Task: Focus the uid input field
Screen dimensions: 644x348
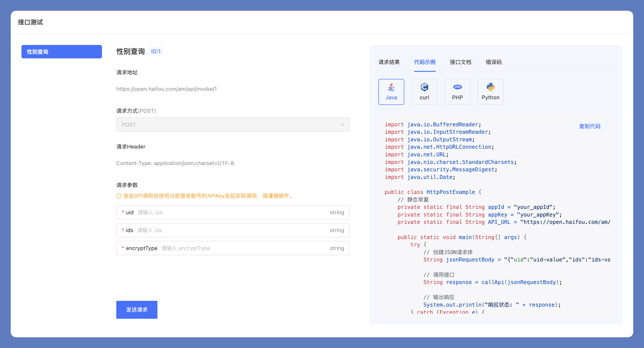Action: (233, 212)
